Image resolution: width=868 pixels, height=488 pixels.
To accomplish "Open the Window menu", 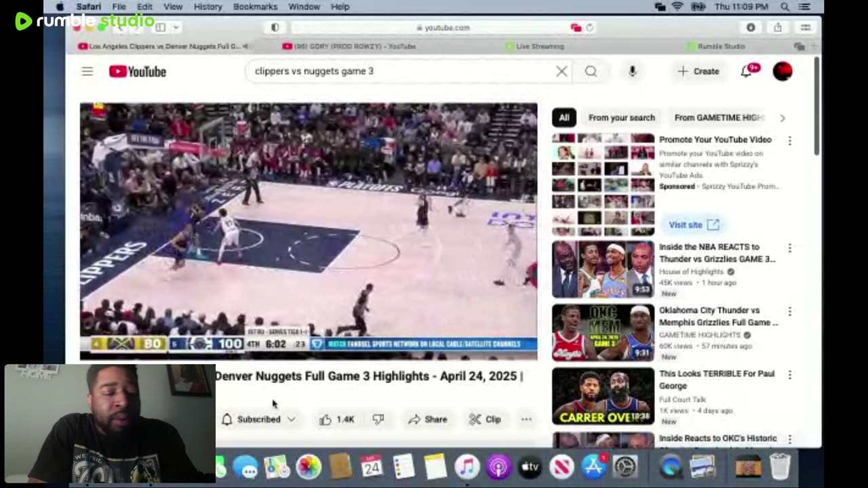I will (304, 7).
